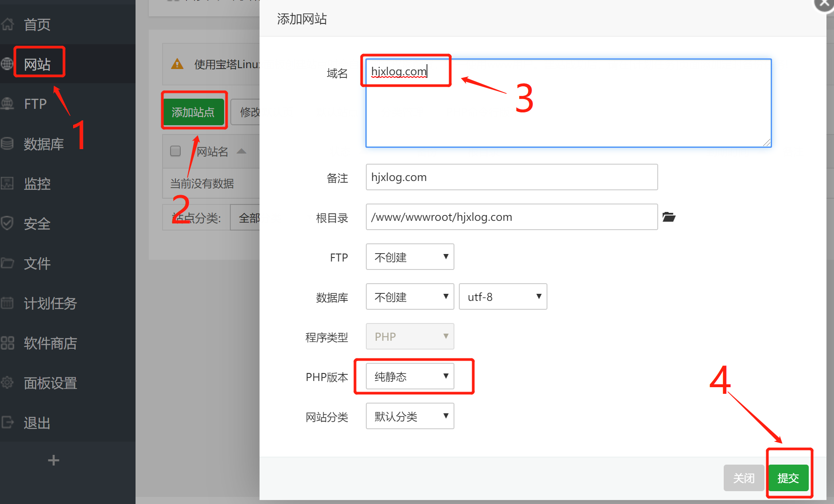Click the folder browse icon beside root directory
The image size is (834, 504).
pyautogui.click(x=668, y=217)
